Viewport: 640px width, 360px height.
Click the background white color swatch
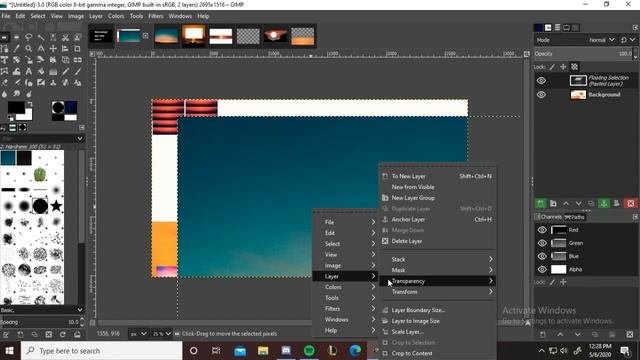coord(27,116)
